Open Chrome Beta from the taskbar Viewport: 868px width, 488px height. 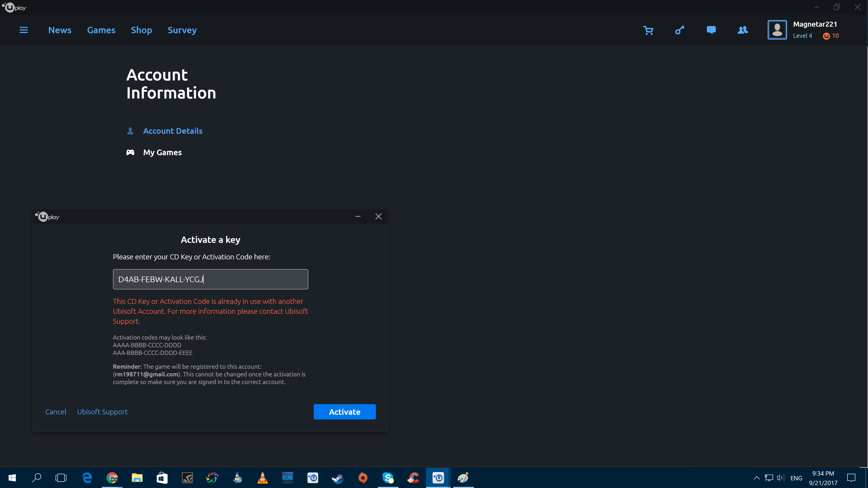pos(112,478)
